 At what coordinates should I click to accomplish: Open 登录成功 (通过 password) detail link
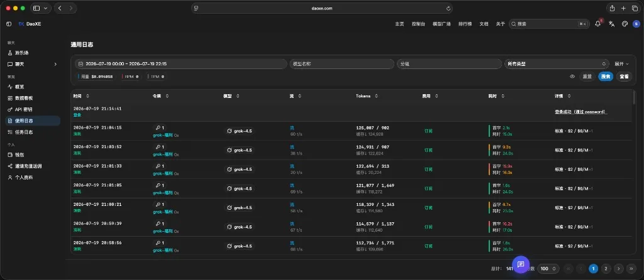pyautogui.click(x=580, y=112)
